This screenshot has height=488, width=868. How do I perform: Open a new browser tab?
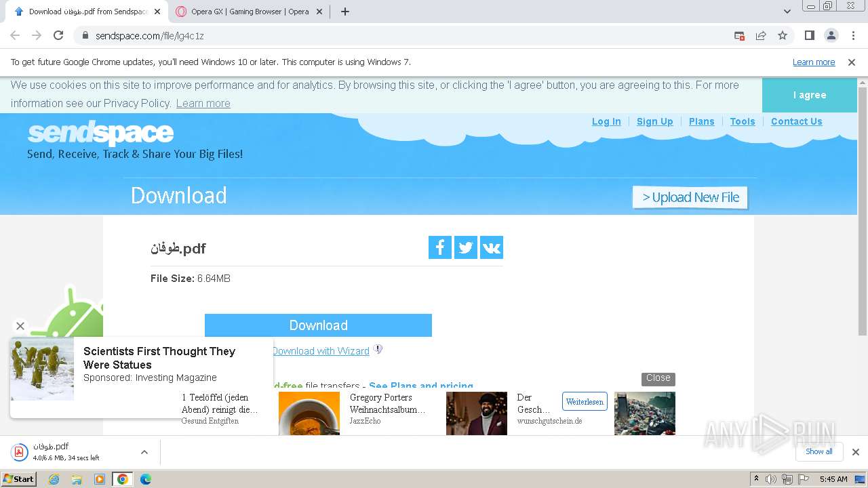tap(344, 12)
